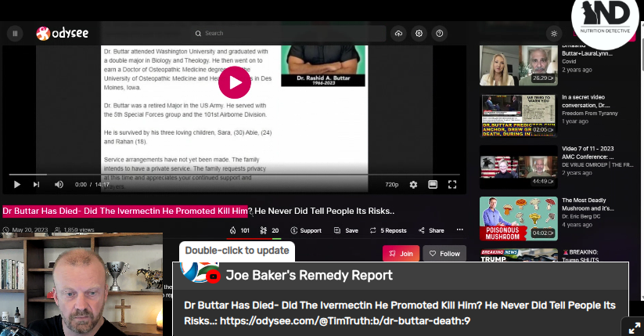Mute the video volume icon
The width and height of the screenshot is (644, 336).
(x=59, y=185)
